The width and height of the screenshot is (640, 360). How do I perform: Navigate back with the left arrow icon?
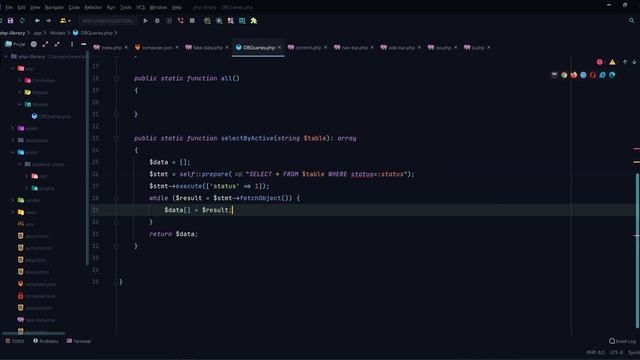(x=37, y=20)
